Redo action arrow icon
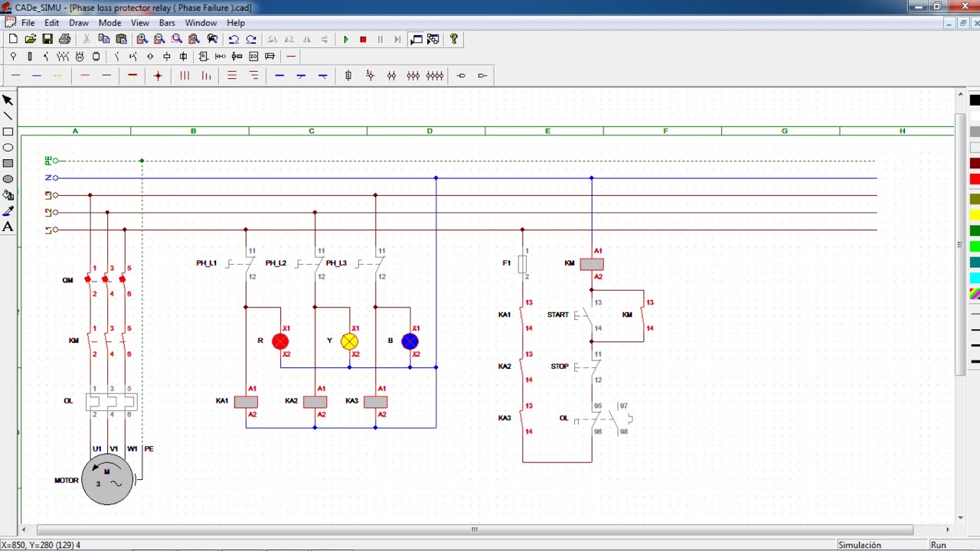 250,39
